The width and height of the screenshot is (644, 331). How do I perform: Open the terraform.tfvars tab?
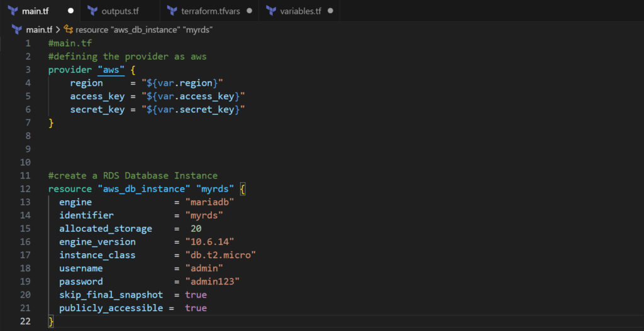209,11
